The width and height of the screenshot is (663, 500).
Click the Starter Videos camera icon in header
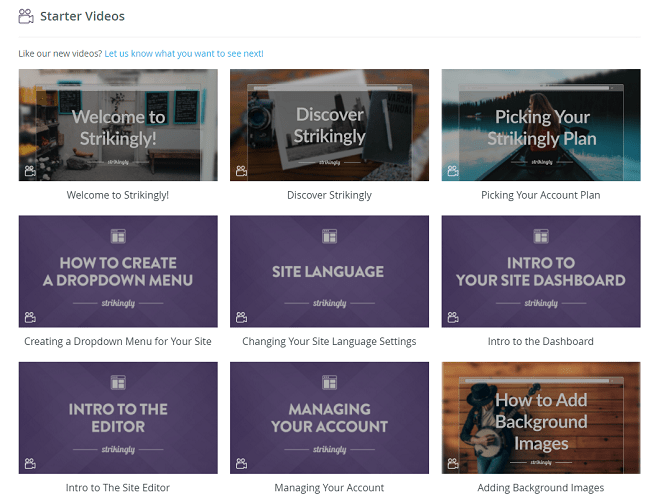[26, 16]
